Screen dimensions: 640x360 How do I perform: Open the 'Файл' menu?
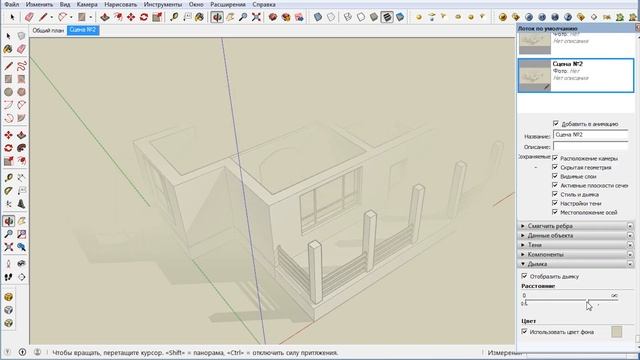coord(12,4)
